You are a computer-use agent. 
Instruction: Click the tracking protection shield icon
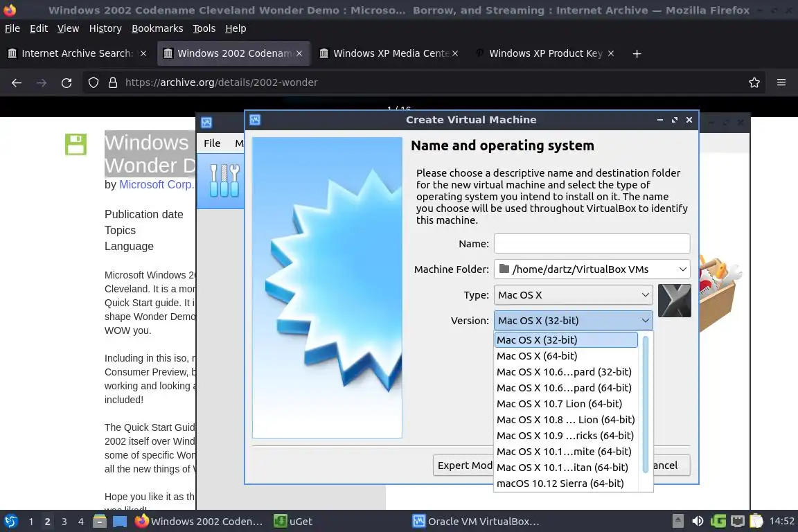click(x=93, y=82)
